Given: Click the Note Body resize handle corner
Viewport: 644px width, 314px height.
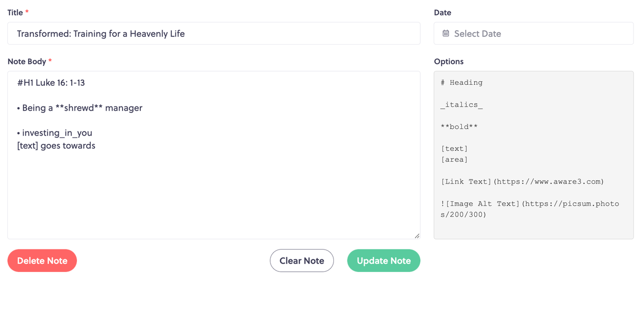Looking at the screenshot, I should point(417,235).
